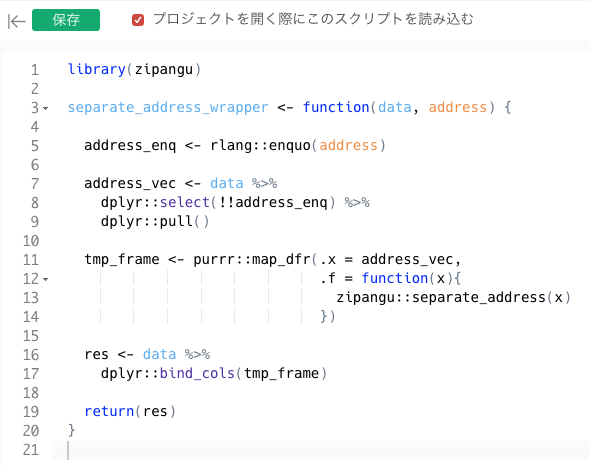Click the word zipangu in library call

(x=164, y=70)
